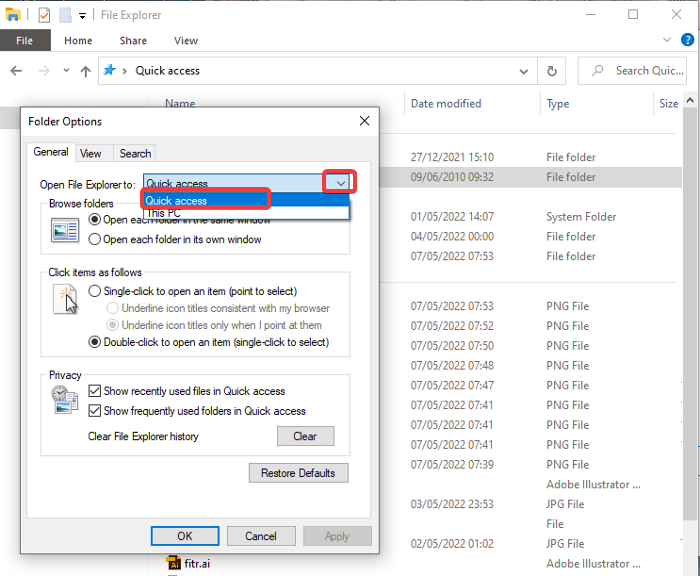Open the Share ribbon tab
The image size is (700, 576).
coord(133,41)
